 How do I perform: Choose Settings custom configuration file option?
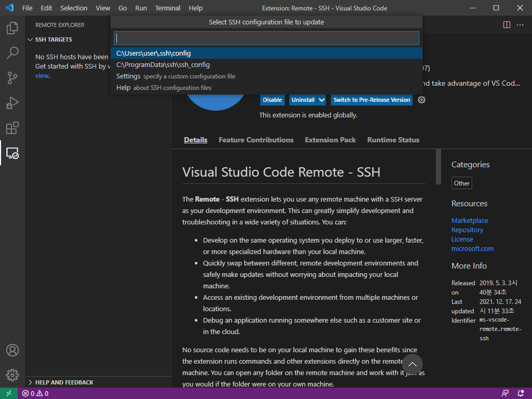point(267,76)
